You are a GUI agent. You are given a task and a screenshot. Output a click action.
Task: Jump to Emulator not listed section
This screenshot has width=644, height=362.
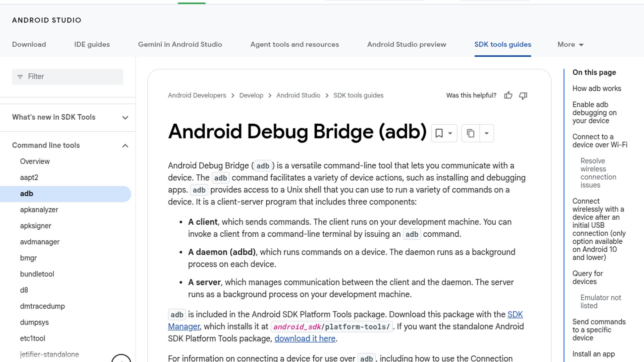pyautogui.click(x=601, y=302)
